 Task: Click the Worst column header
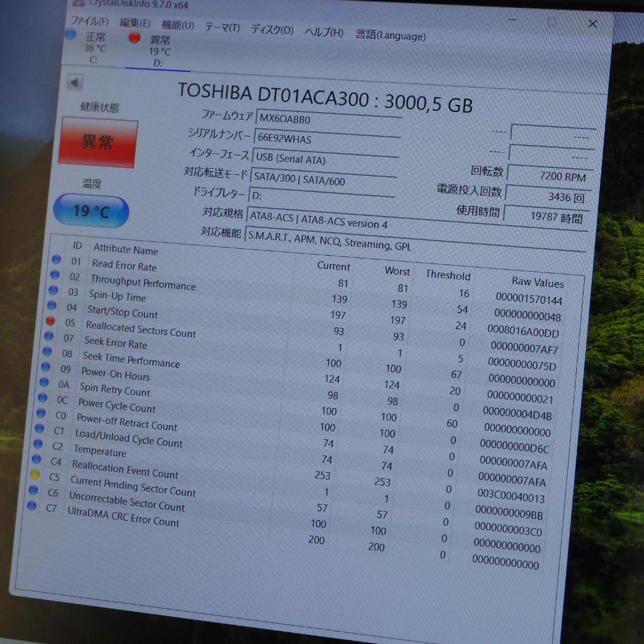(x=397, y=271)
